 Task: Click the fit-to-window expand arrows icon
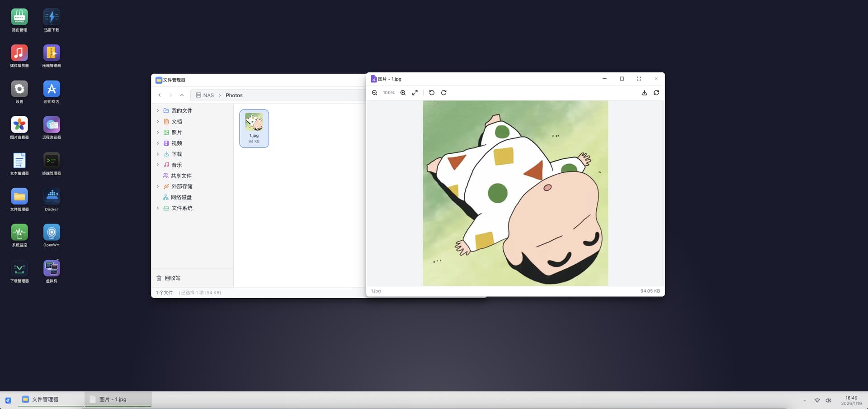pyautogui.click(x=415, y=93)
